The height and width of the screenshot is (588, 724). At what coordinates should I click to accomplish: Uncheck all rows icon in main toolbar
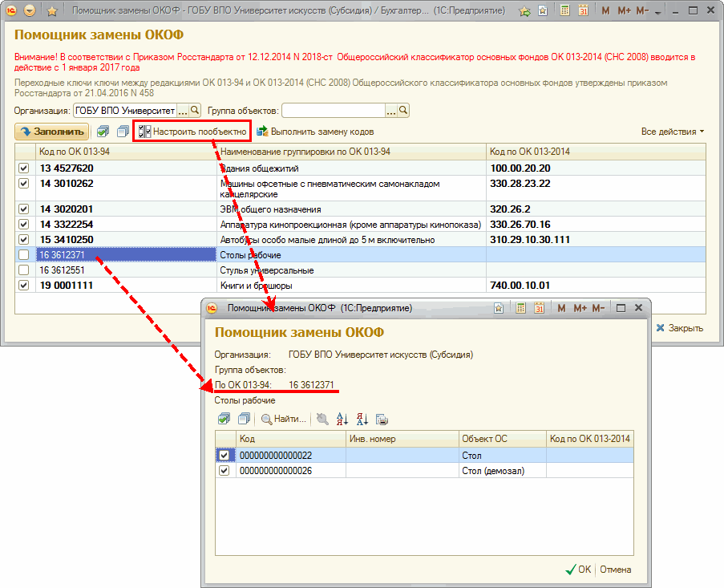click(122, 132)
